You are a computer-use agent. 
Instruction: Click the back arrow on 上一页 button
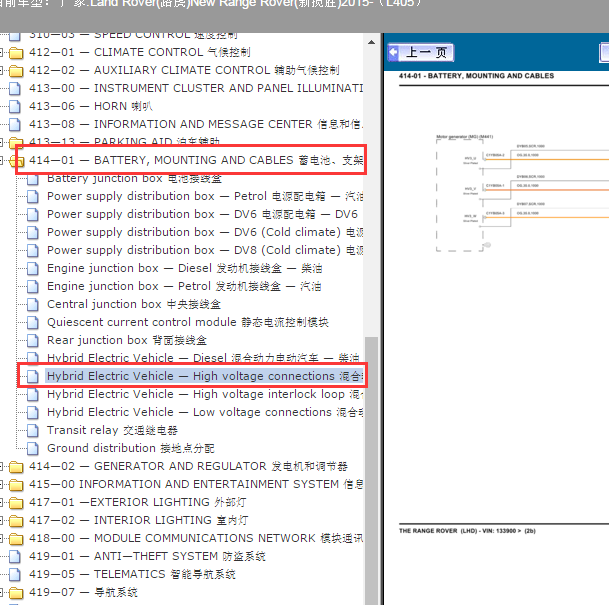point(394,52)
